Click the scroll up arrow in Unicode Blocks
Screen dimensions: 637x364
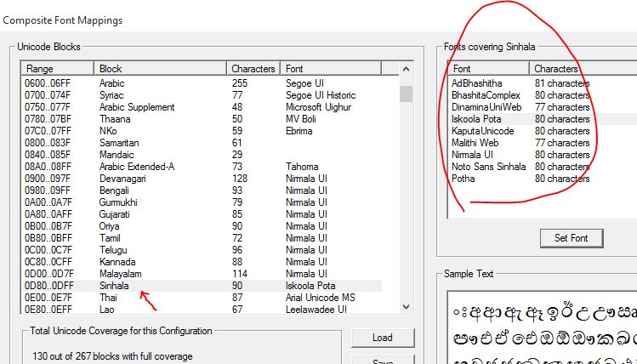(406, 69)
